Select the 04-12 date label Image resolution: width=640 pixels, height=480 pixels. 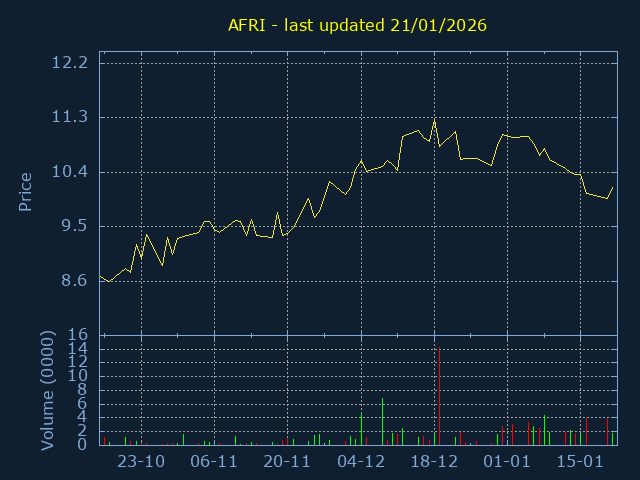[361, 462]
